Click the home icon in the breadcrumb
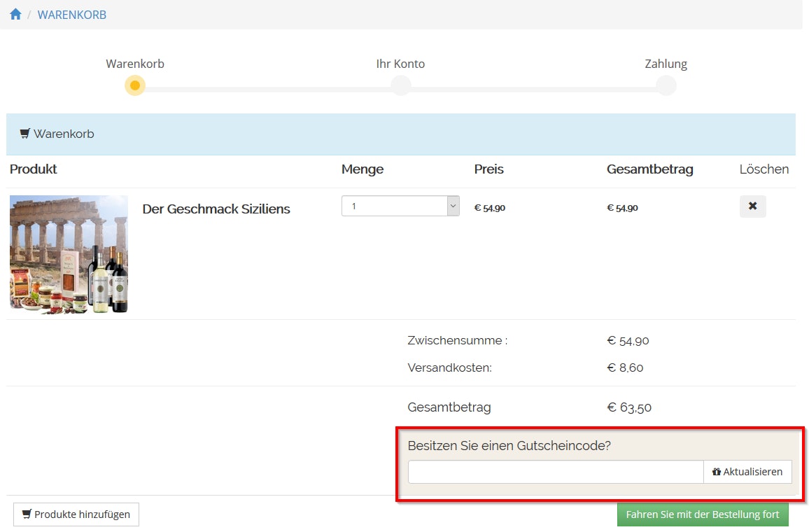Screen dimensions: 809x532 [x=15, y=15]
